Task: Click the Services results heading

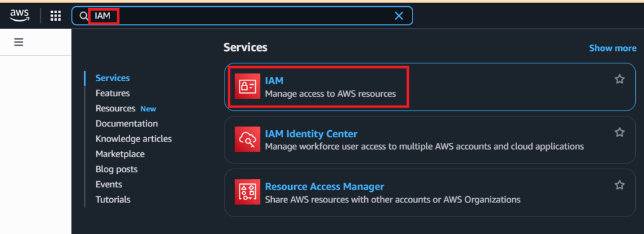Action: (x=245, y=48)
